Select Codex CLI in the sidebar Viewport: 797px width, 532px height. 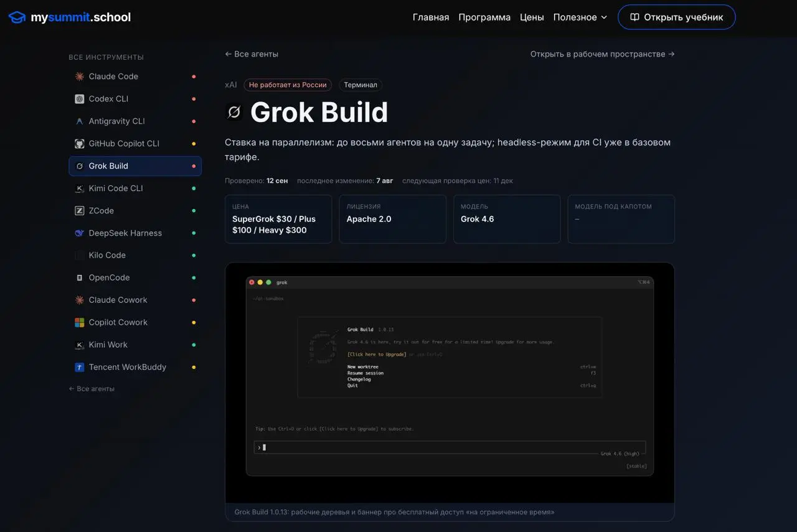point(135,99)
